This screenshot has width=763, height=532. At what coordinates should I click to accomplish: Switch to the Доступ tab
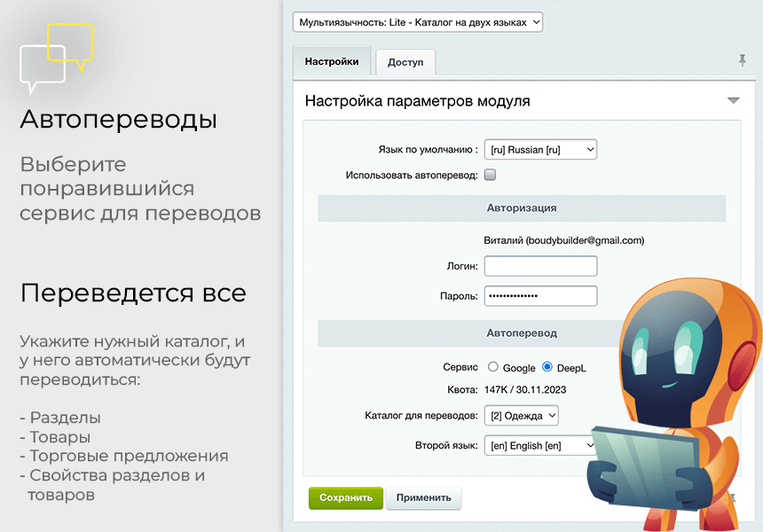point(405,62)
